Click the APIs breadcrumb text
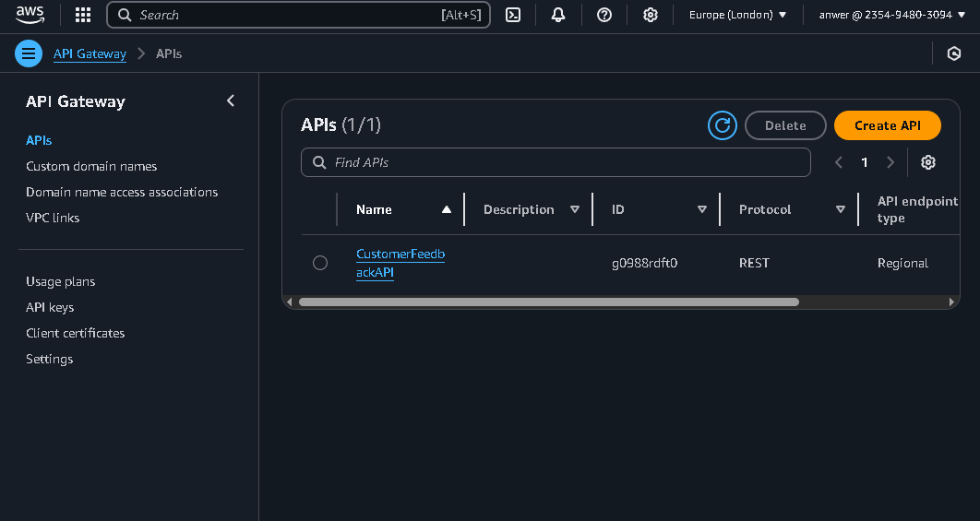The image size is (980, 521). click(x=169, y=53)
